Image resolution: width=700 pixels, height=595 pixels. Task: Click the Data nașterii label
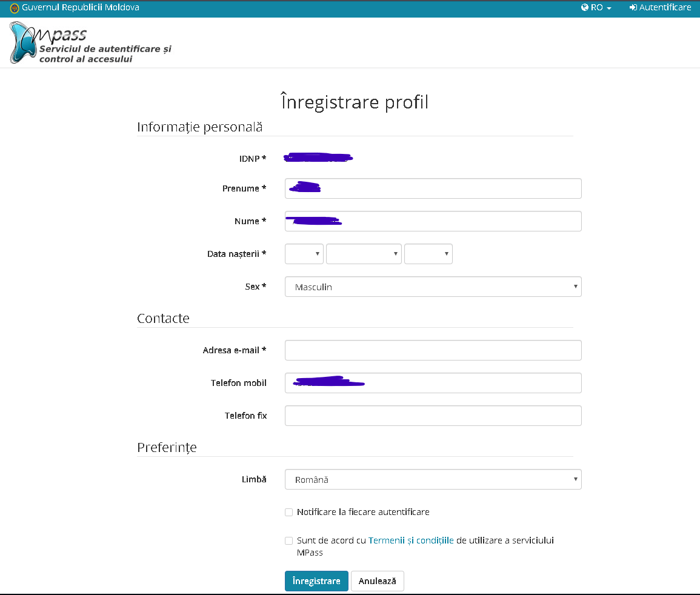236,254
